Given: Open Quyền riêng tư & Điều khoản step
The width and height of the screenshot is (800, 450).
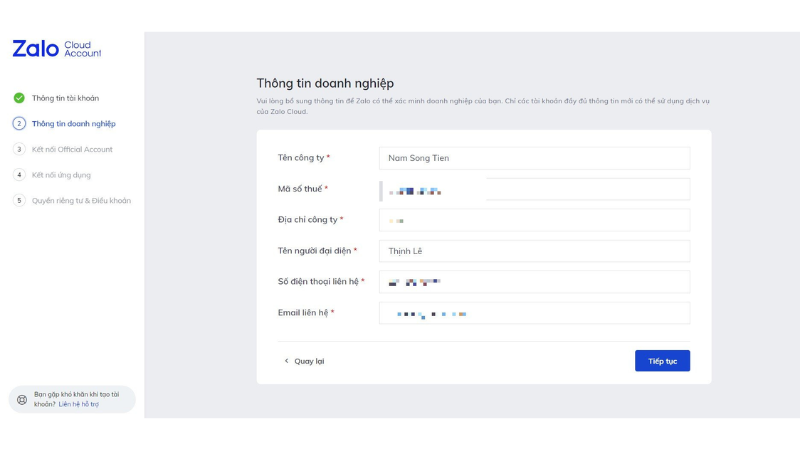Looking at the screenshot, I should [81, 200].
